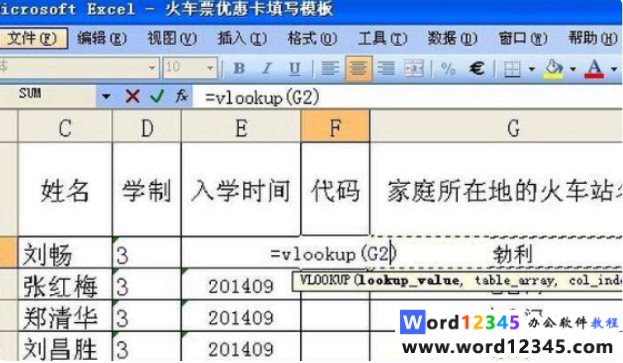Screen dimensions: 623x363
Task: Open the borders dropdown arrow
Action: pyautogui.click(x=532, y=69)
